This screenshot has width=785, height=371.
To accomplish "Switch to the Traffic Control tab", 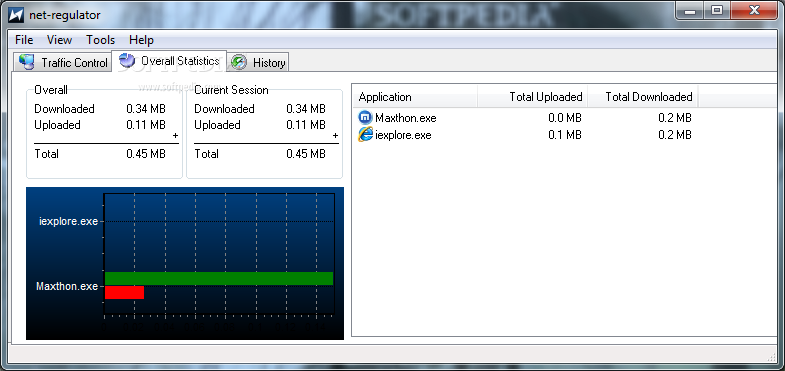I will [x=63, y=62].
